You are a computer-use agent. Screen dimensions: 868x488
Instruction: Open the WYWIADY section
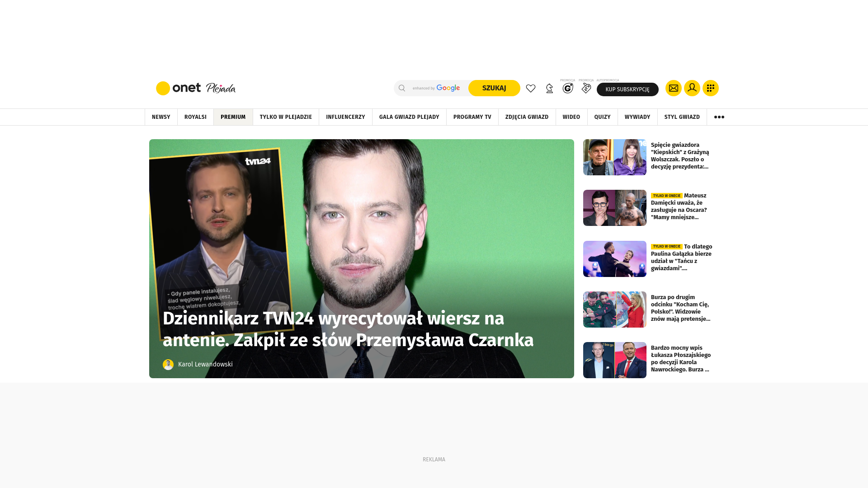[637, 117]
